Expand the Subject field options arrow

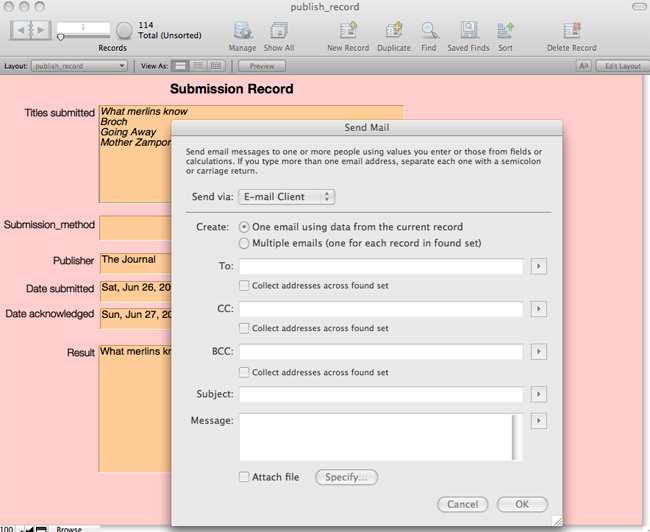point(538,394)
